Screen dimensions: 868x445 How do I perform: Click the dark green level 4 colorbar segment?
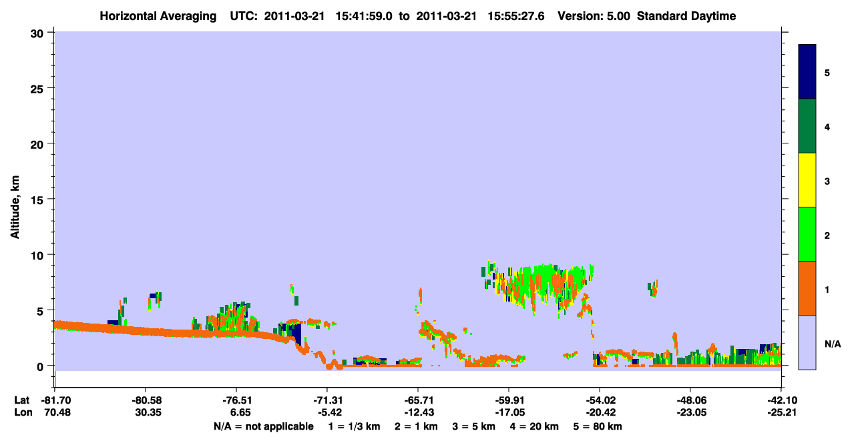(807, 126)
